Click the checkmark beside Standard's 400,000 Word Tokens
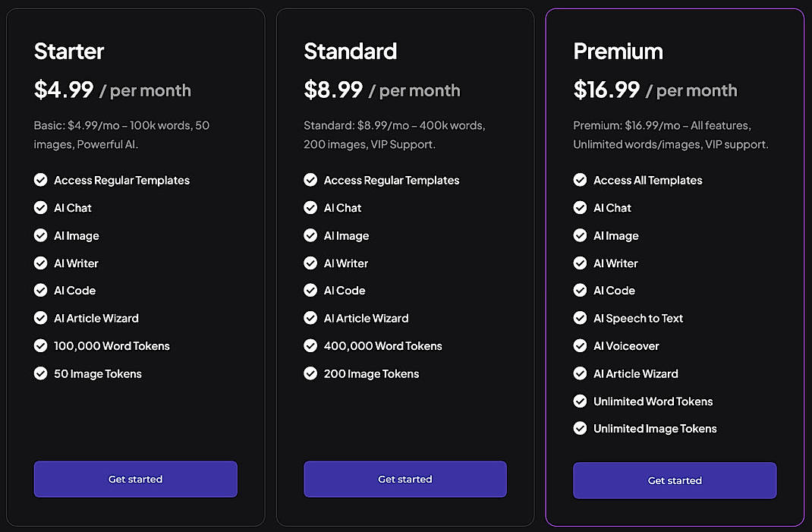Screen dimensions: 812x532 pyautogui.click(x=310, y=345)
